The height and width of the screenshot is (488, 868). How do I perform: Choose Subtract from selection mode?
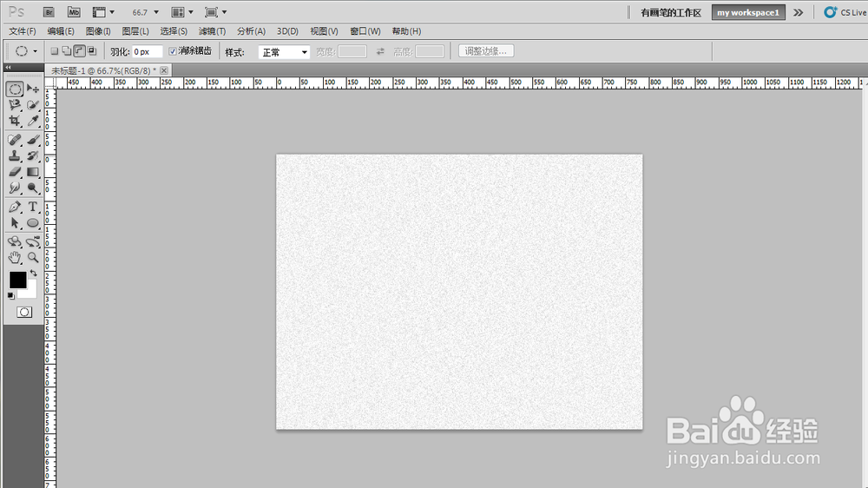(80, 51)
